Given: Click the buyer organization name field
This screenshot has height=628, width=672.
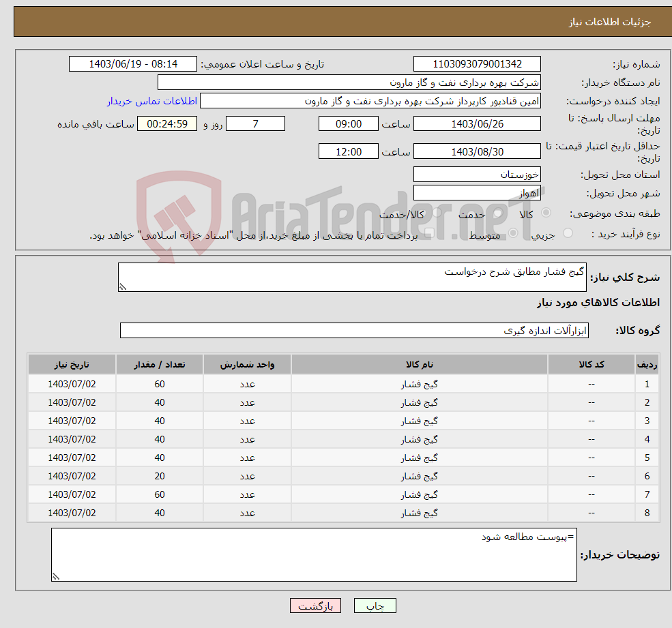Looking at the screenshot, I should 349,83.
